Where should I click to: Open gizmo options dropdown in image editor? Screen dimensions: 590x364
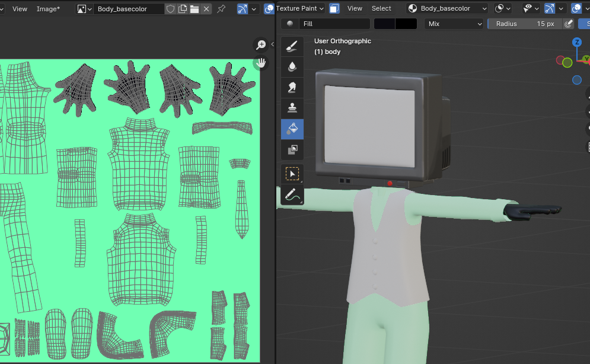(x=254, y=9)
